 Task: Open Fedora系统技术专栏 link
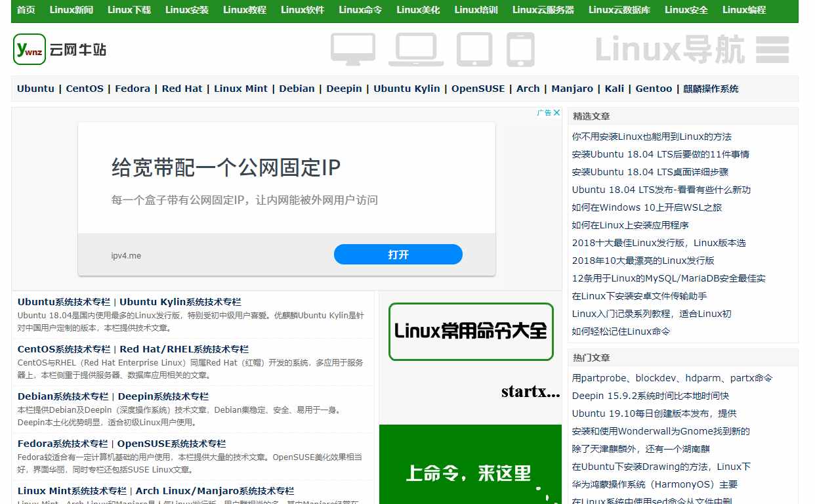coord(63,444)
